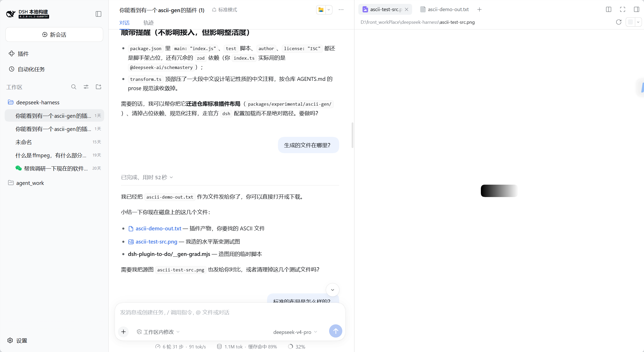The image size is (644, 352).
Task: Start a new chat with 新会话
Action: tap(54, 35)
